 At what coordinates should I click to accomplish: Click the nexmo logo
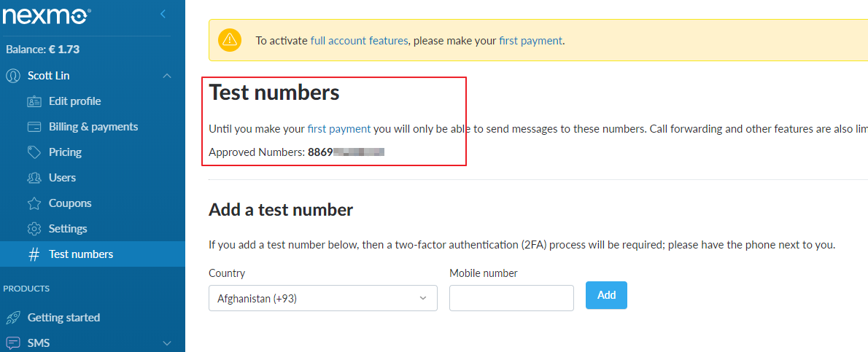(47, 13)
